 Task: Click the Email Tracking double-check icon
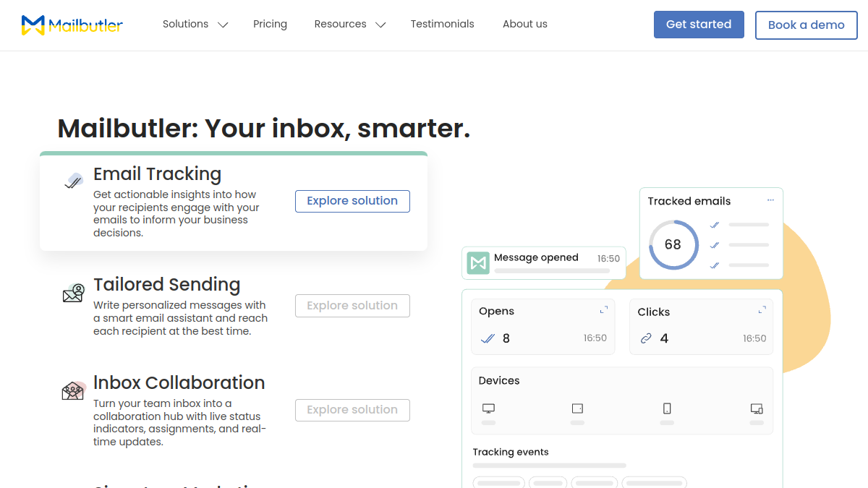74,181
